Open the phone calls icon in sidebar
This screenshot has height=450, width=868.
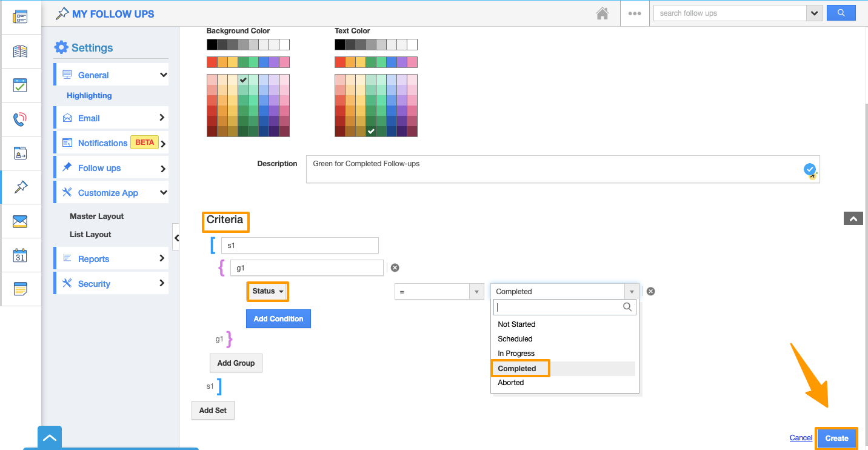tap(20, 119)
